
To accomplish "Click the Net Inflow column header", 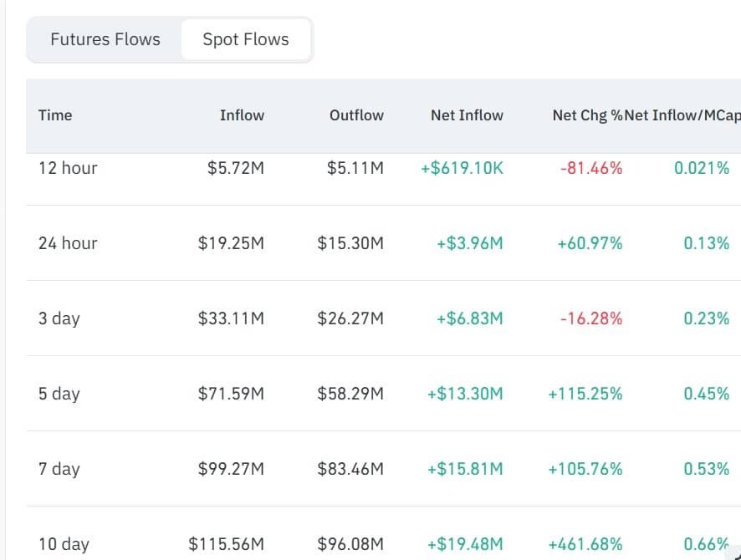I will click(467, 115).
